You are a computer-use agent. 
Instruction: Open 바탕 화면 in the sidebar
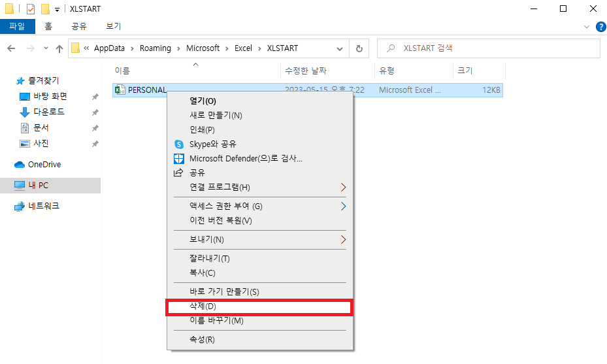[x=50, y=97]
